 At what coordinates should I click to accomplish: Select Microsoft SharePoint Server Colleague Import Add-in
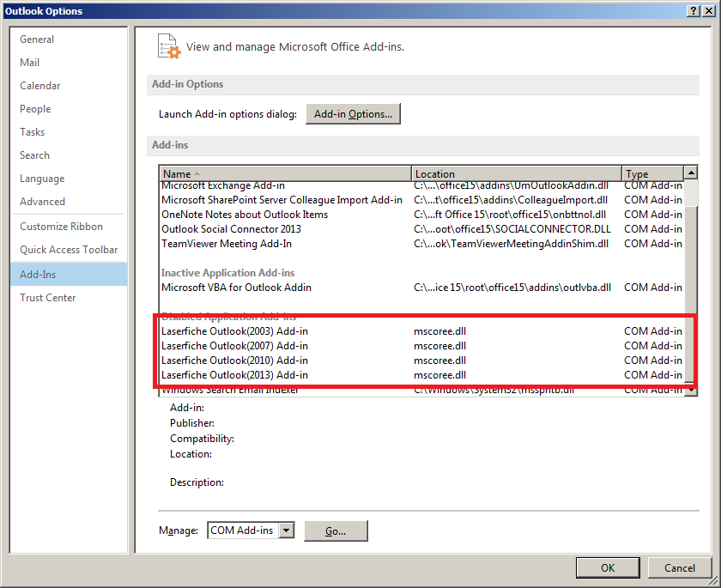(421, 200)
